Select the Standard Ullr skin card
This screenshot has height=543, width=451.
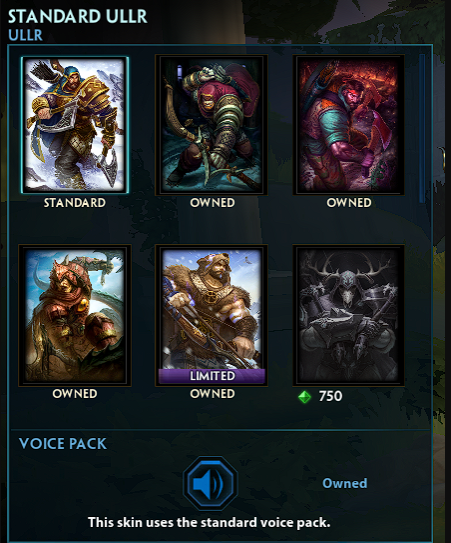[x=74, y=125]
